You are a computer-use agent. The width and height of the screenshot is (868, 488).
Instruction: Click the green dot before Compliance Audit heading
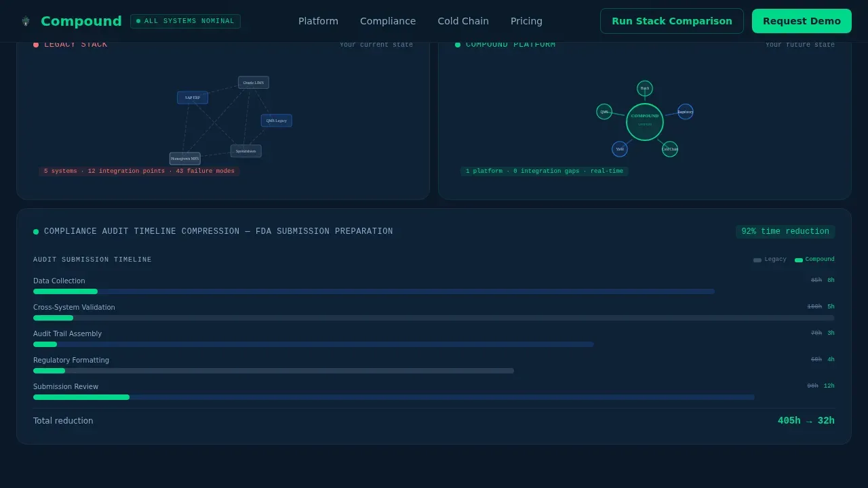(36, 232)
